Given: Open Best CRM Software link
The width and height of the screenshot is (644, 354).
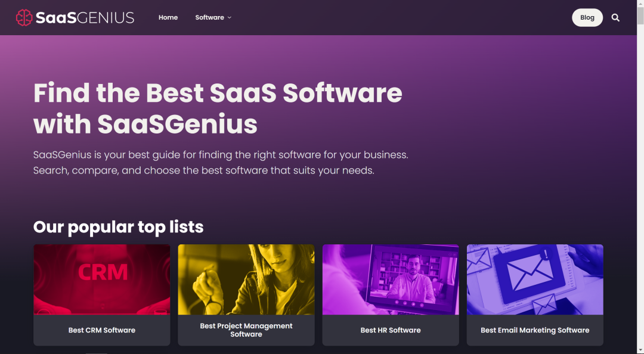Looking at the screenshot, I should 102,330.
